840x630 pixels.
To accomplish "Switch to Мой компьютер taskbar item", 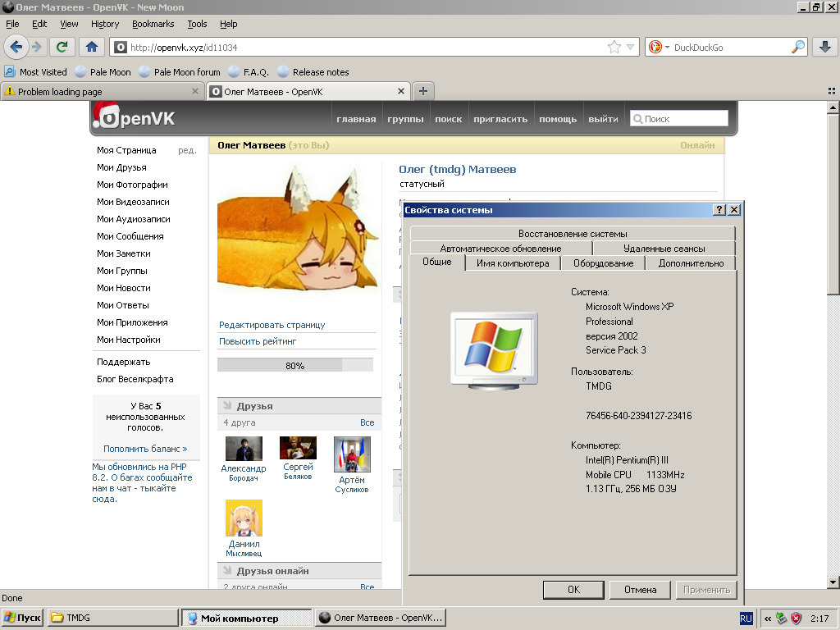I will [246, 618].
